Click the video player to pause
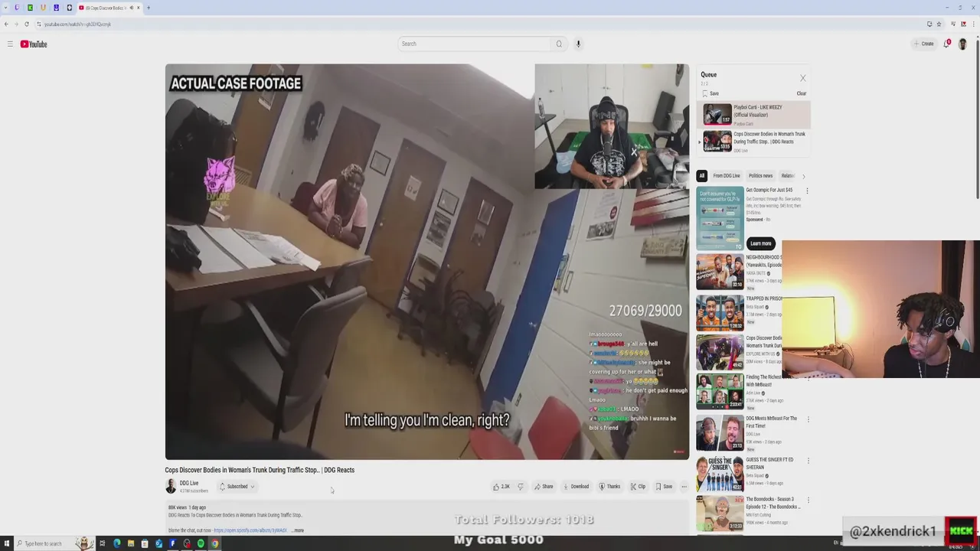Image resolution: width=980 pixels, height=551 pixels. (x=426, y=262)
